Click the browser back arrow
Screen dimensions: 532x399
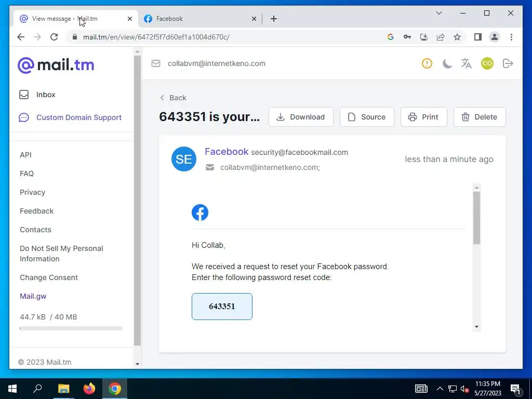pos(21,37)
